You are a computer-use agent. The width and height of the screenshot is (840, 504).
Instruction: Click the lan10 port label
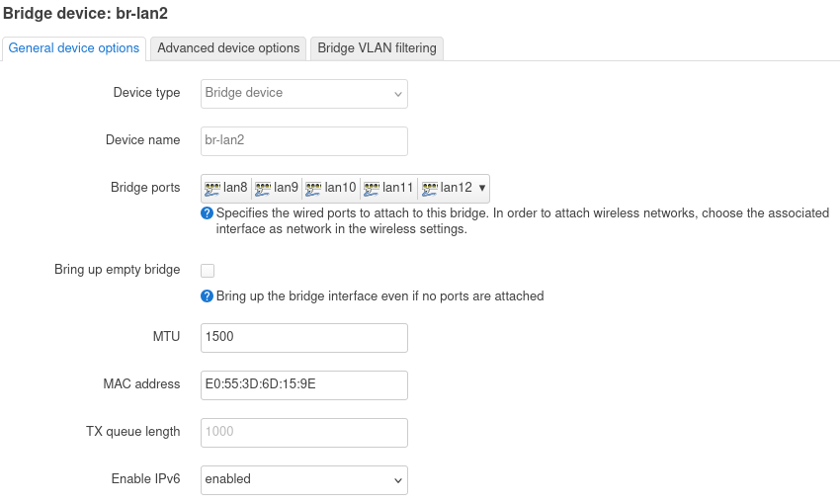pyautogui.click(x=340, y=188)
